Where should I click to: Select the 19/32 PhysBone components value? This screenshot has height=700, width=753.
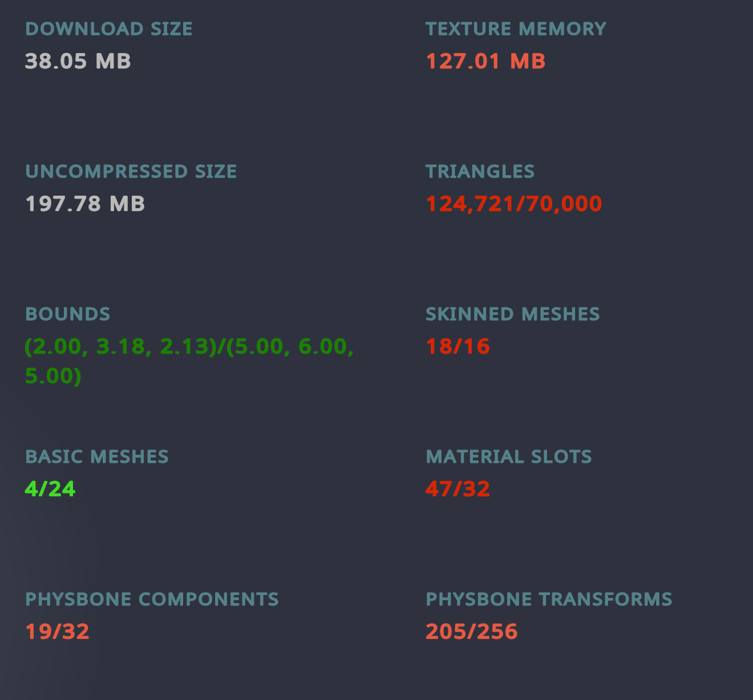[57, 632]
